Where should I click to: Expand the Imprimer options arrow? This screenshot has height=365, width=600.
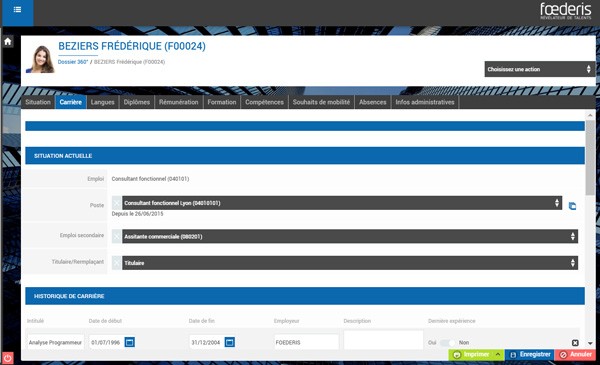tap(498, 355)
